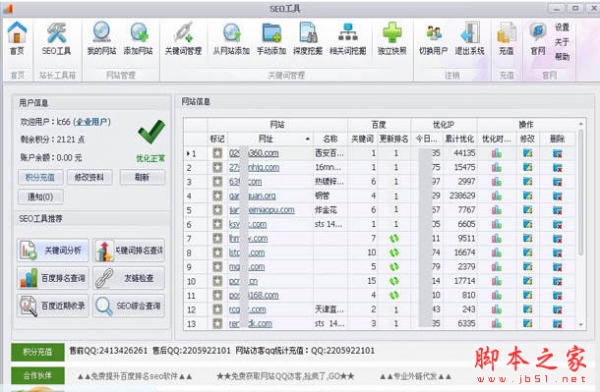The height and width of the screenshot is (392, 600).
Task: Open 关于 in the toolbar
Action: [x=562, y=42]
